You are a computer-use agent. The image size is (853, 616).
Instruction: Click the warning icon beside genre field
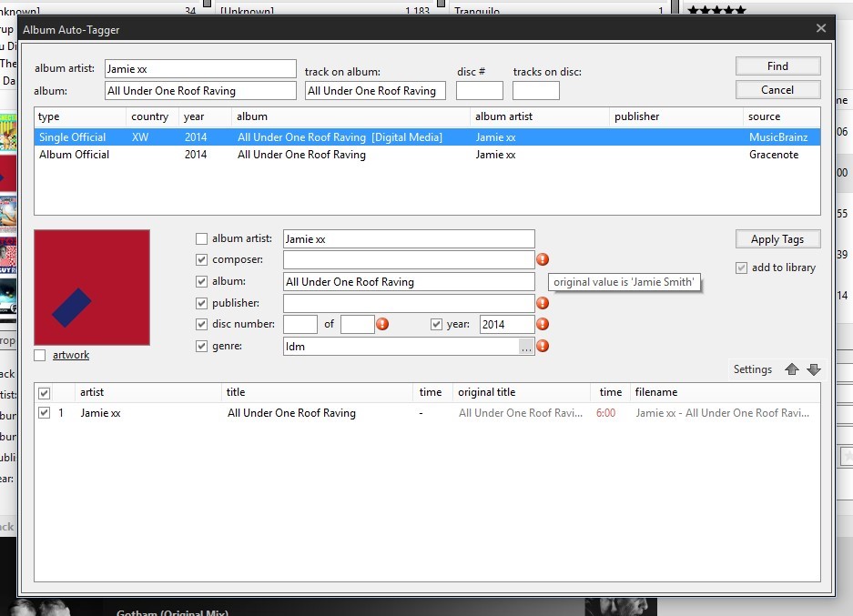tap(543, 346)
